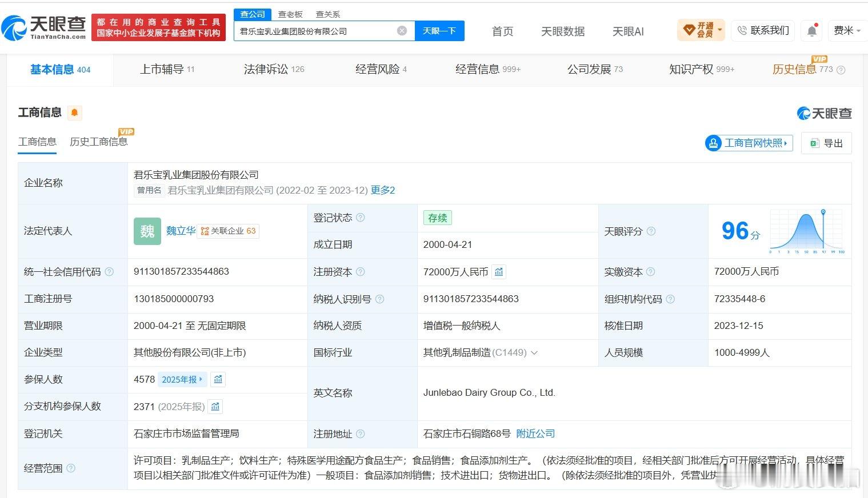Click the help icon next to 注册地址
Viewport: 868px width, 498px height.
pyautogui.click(x=360, y=434)
